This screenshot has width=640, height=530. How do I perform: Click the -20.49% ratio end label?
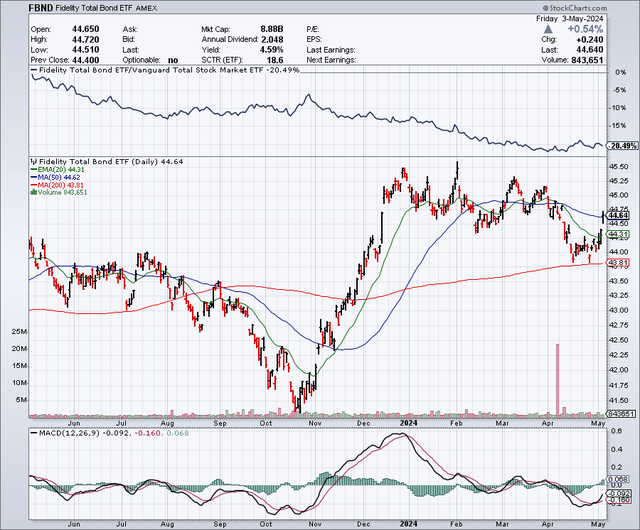pyautogui.click(x=622, y=146)
